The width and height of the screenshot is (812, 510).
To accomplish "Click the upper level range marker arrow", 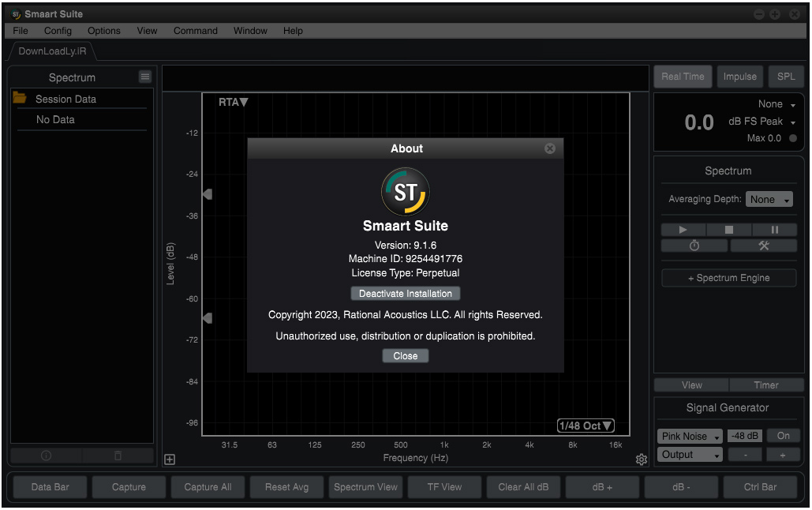I will coord(207,194).
